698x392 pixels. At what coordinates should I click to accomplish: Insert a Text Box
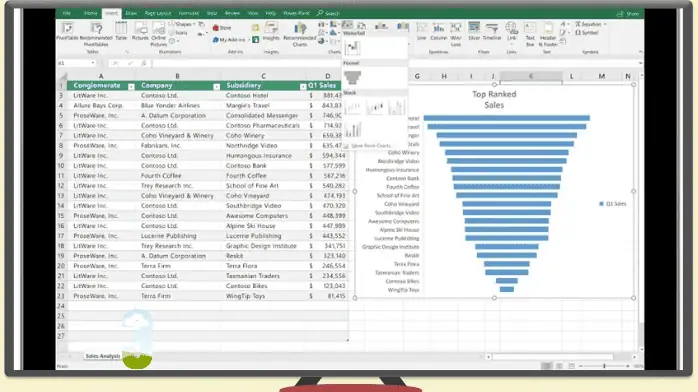point(530,34)
